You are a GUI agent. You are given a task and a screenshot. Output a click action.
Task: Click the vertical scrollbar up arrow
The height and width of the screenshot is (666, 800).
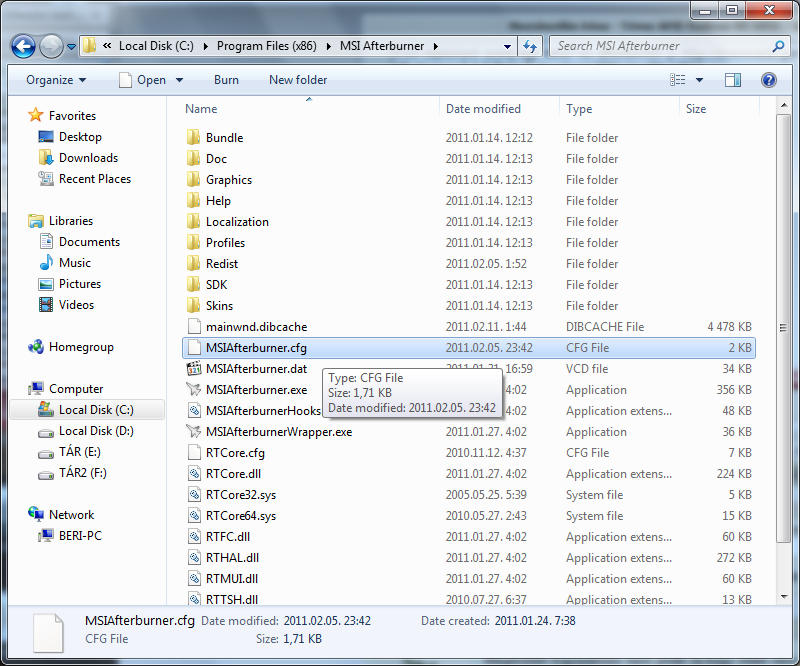tap(783, 105)
